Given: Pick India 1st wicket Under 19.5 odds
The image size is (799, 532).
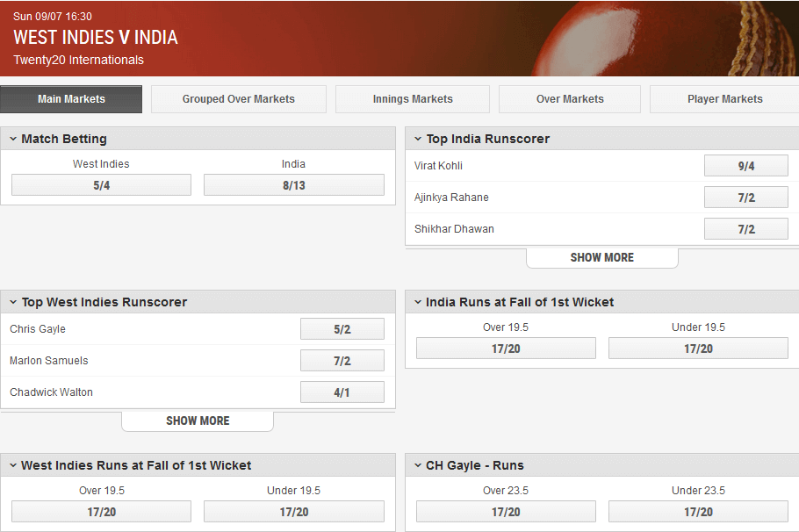Looking at the screenshot, I should coord(698,349).
